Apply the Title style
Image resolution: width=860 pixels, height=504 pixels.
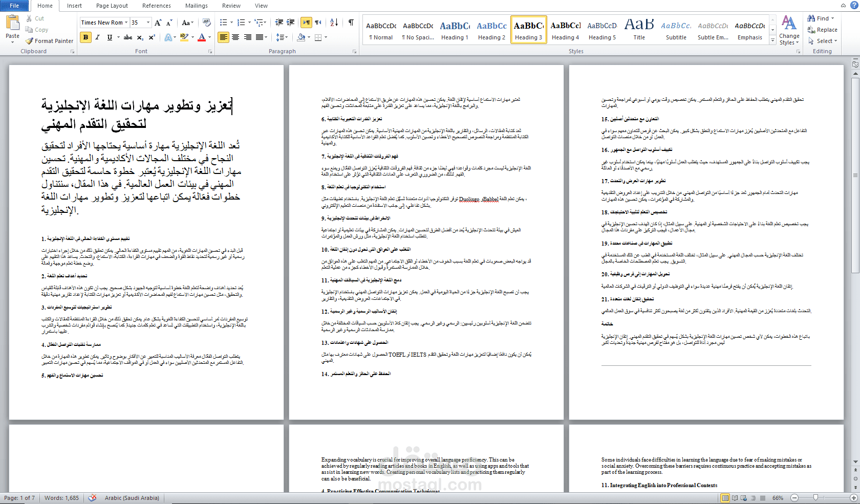coord(639,30)
